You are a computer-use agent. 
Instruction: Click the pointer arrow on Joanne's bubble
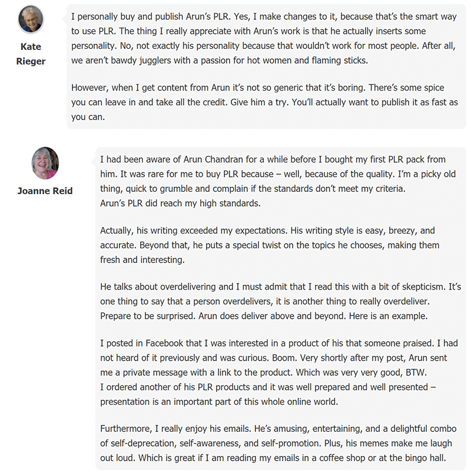pos(93,162)
